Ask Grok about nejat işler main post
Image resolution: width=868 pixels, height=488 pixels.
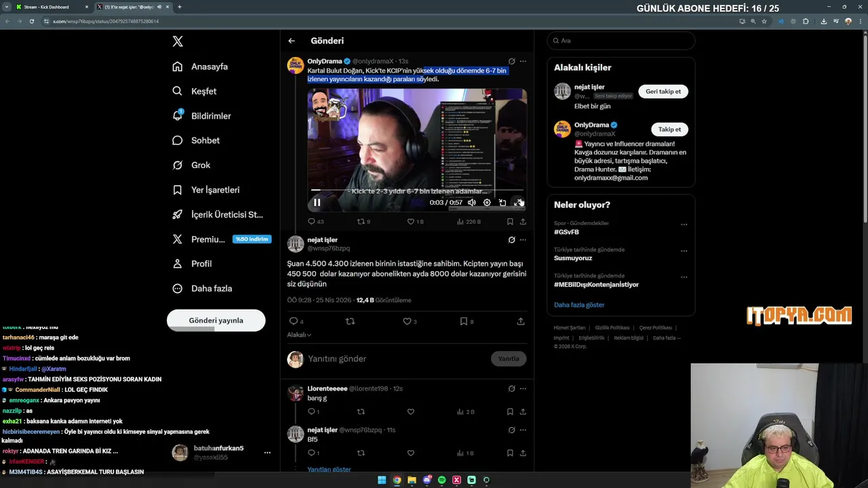pyautogui.click(x=512, y=239)
